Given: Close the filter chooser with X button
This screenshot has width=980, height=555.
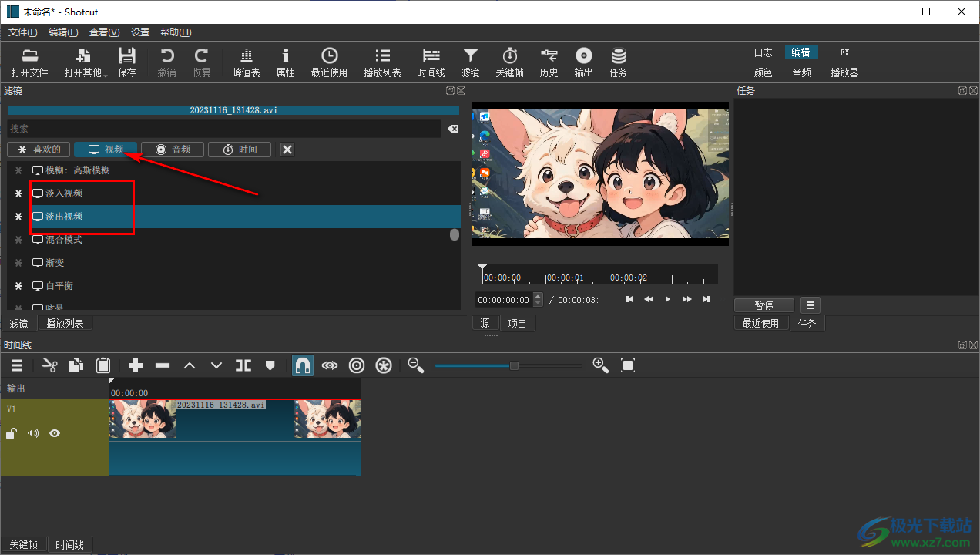Looking at the screenshot, I should [x=287, y=150].
